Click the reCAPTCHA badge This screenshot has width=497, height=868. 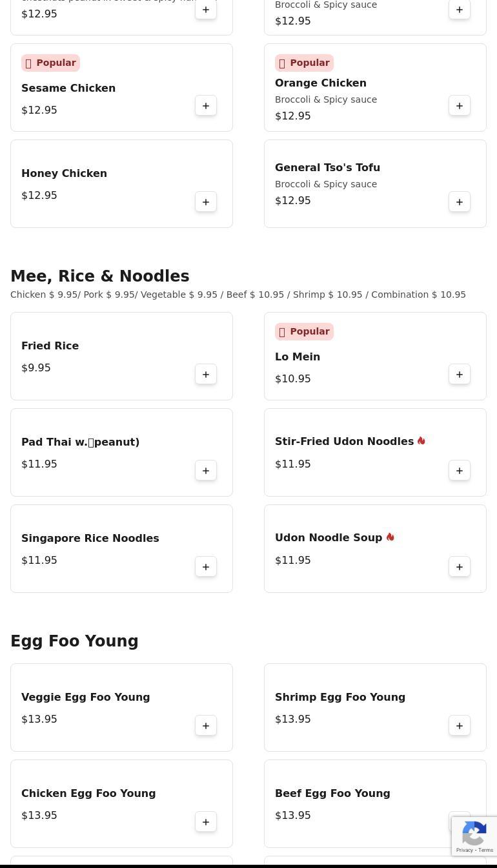[x=474, y=836]
